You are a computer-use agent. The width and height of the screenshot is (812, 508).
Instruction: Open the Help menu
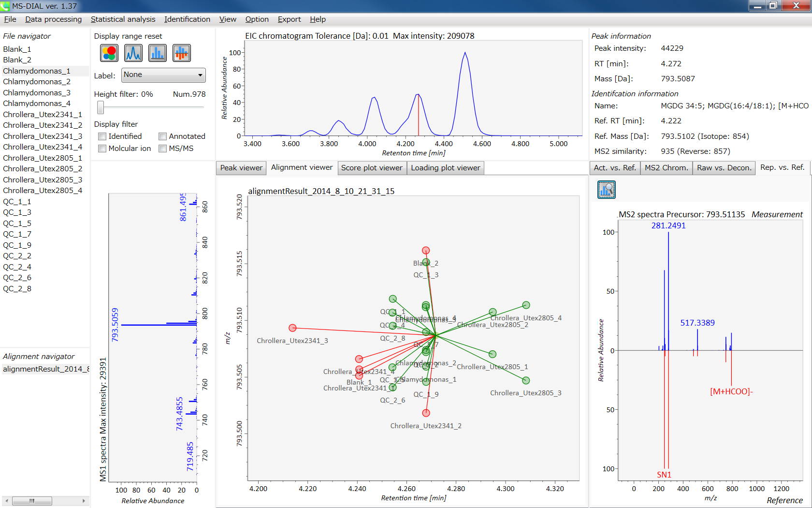click(x=318, y=19)
